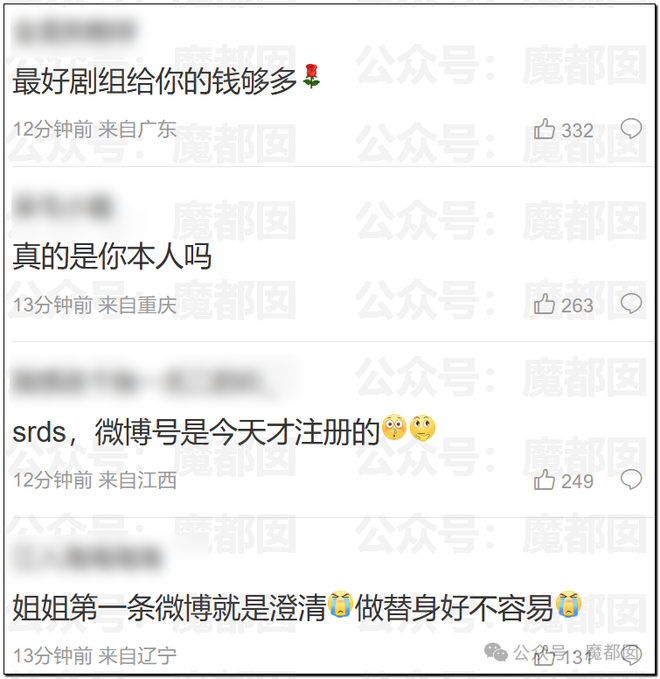Click the thinking face emoji
The height and width of the screenshot is (679, 660).
pyautogui.click(x=423, y=428)
